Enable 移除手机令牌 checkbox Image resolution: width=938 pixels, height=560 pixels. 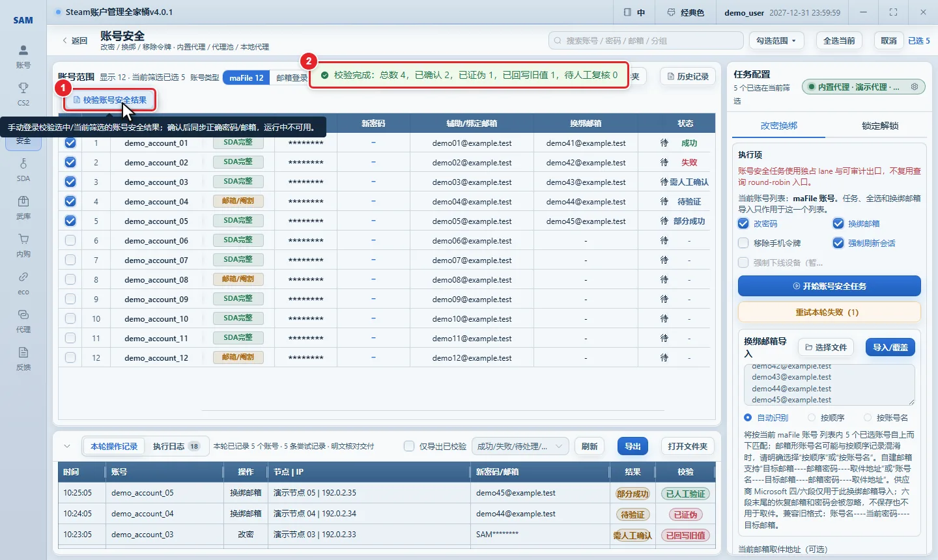pyautogui.click(x=743, y=243)
